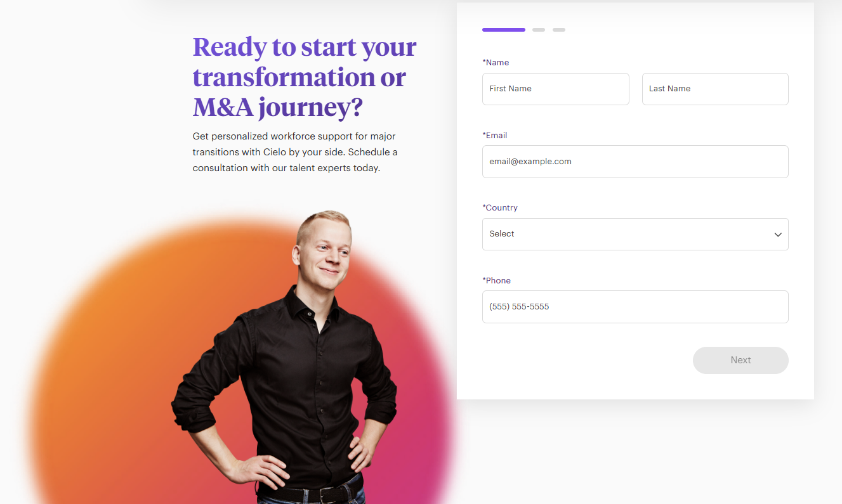
Task: Click the First Name input field
Action: 556,89
